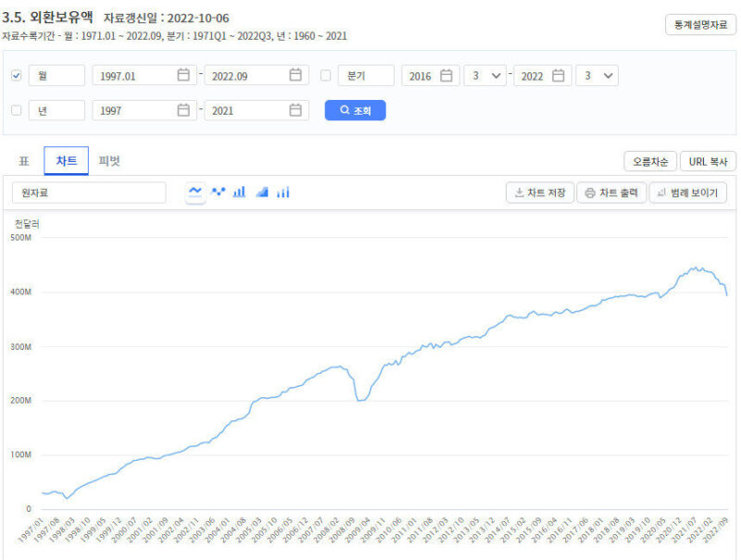Choose the bar chart type icon
This screenshot has width=741, height=560.
pyautogui.click(x=239, y=192)
